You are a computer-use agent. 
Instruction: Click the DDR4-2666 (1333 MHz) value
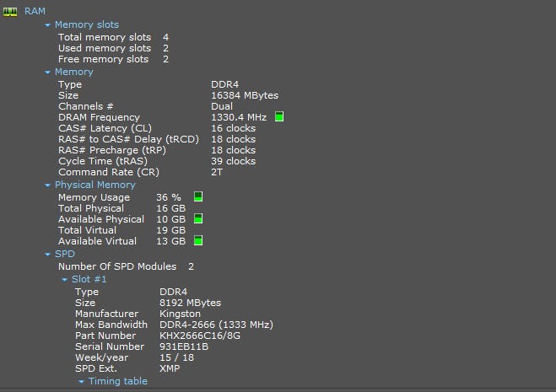[216, 325]
